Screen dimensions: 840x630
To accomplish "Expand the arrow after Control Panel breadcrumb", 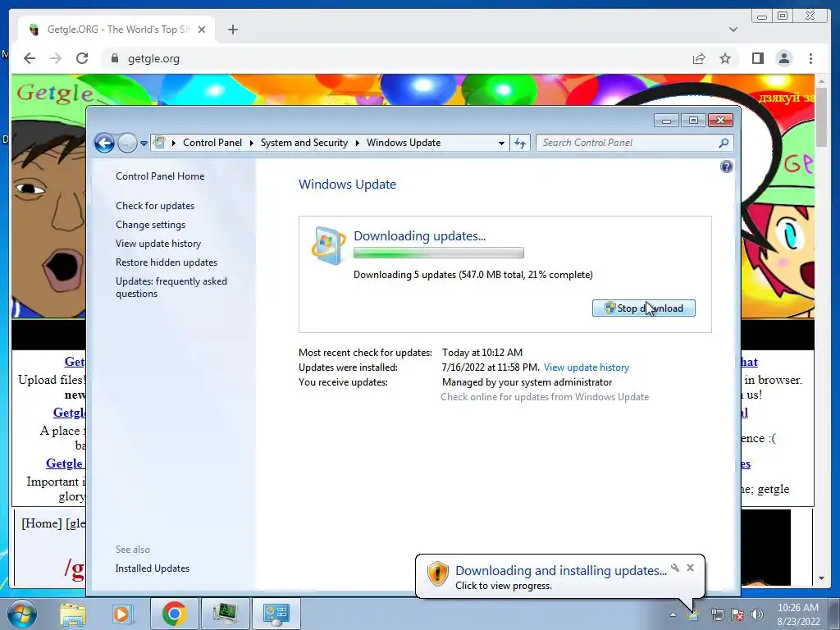I will [x=251, y=143].
